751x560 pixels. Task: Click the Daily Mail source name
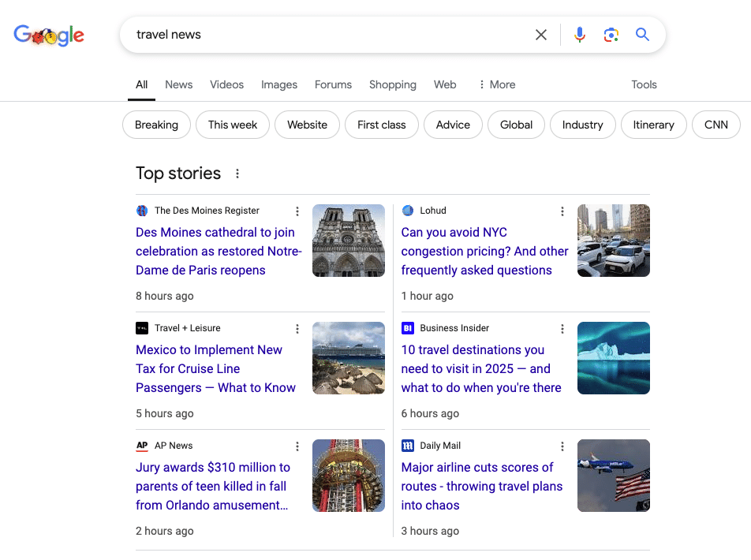point(440,446)
